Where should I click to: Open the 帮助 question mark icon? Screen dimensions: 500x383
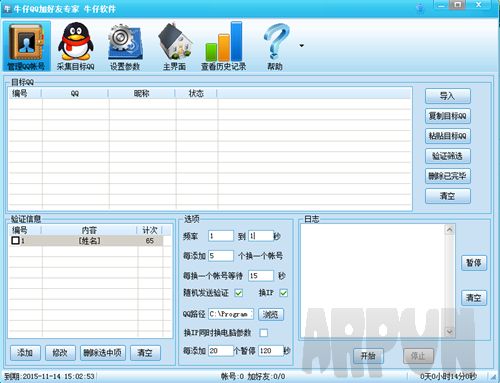[275, 46]
